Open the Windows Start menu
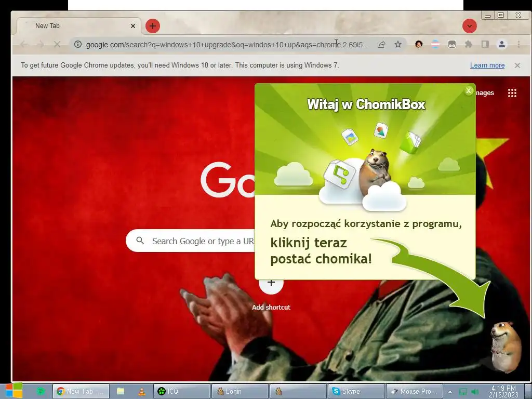 (14, 391)
